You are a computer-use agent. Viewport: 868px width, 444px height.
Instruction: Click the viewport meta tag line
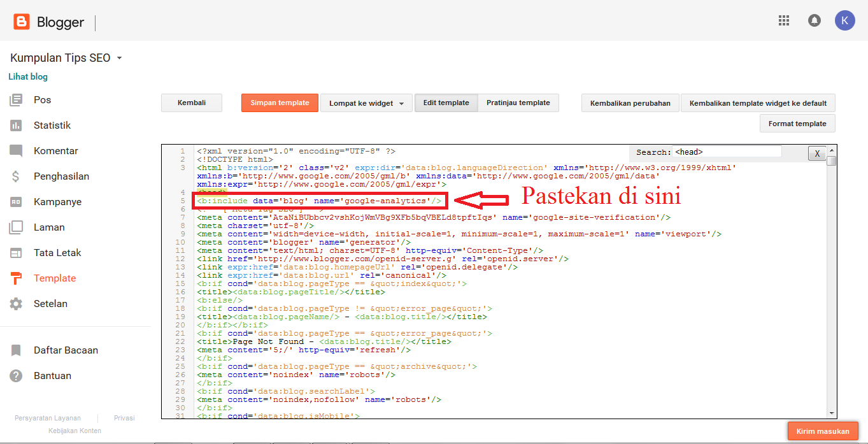point(459,234)
